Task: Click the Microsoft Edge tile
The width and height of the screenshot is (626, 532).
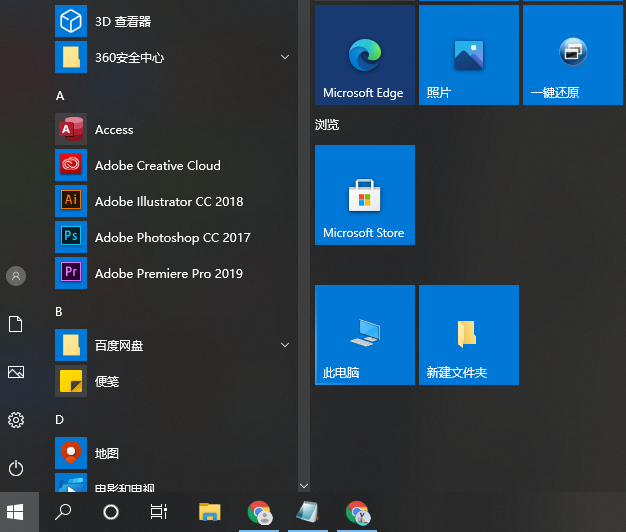Action: pos(364,55)
